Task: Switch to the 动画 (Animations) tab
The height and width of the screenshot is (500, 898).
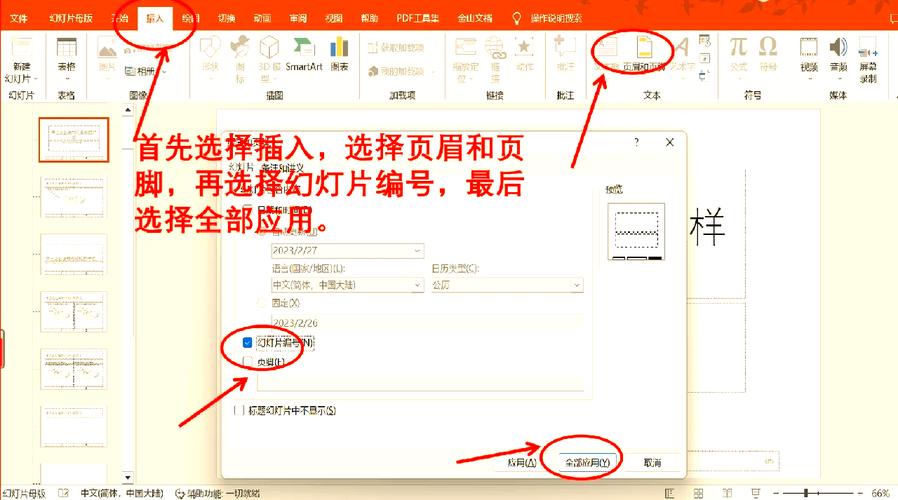Action: 262,18
